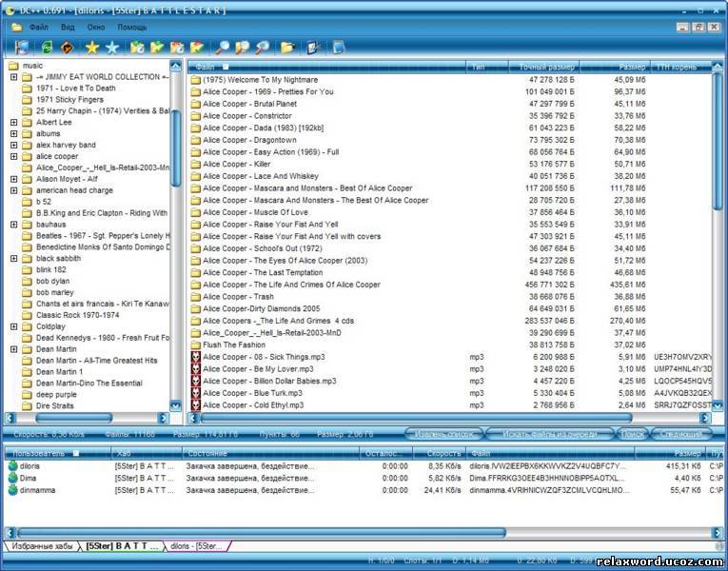This screenshot has height=571, width=728.
Task: Select 'Alice Cooper - Be My Lover.mp3' file
Action: [x=257, y=368]
